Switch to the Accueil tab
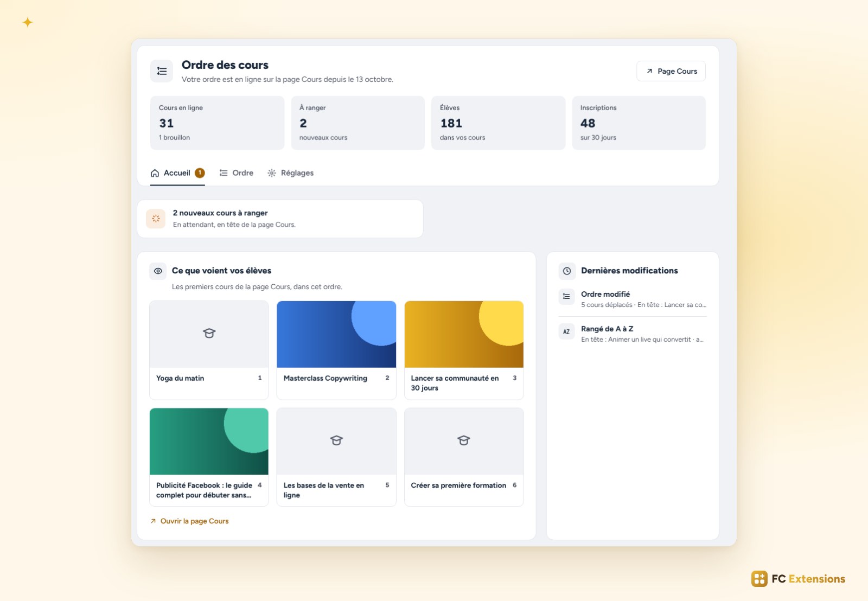Image resolution: width=868 pixels, height=601 pixels. tap(177, 173)
